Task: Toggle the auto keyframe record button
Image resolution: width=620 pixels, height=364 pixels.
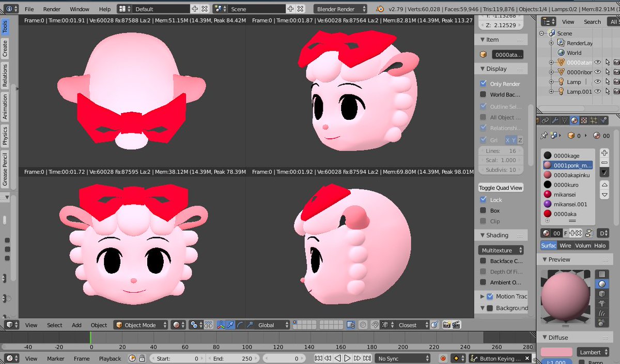Action: 443,358
